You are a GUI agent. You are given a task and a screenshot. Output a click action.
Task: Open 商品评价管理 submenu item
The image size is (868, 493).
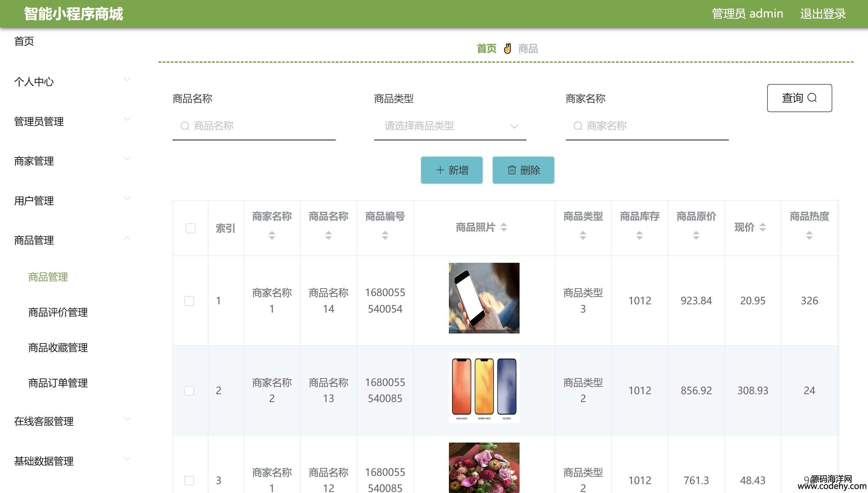(x=58, y=312)
